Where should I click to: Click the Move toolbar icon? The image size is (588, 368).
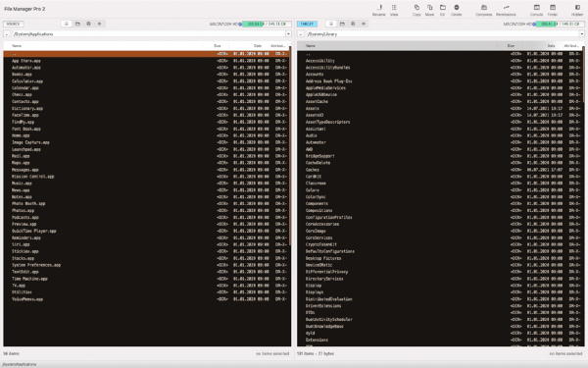[x=429, y=10]
